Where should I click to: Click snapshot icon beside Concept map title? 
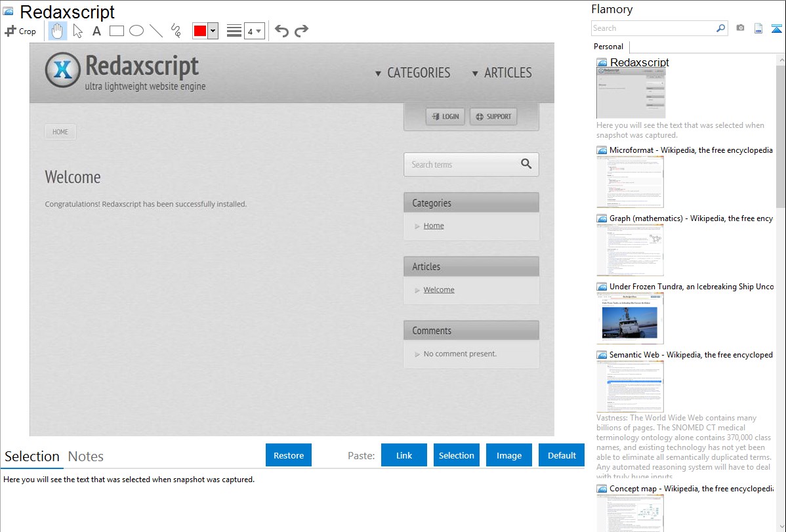(x=602, y=489)
